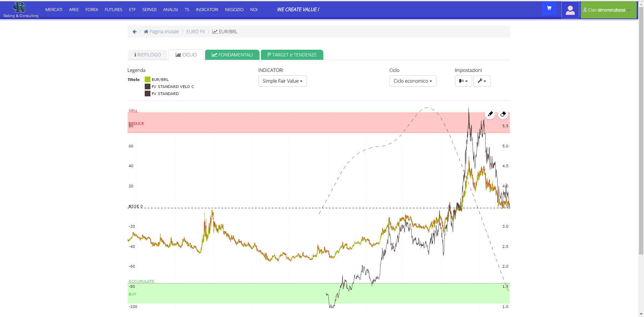The height and width of the screenshot is (317, 644).
Task: Click the back arrow in breadcrumb
Action: 135,32
